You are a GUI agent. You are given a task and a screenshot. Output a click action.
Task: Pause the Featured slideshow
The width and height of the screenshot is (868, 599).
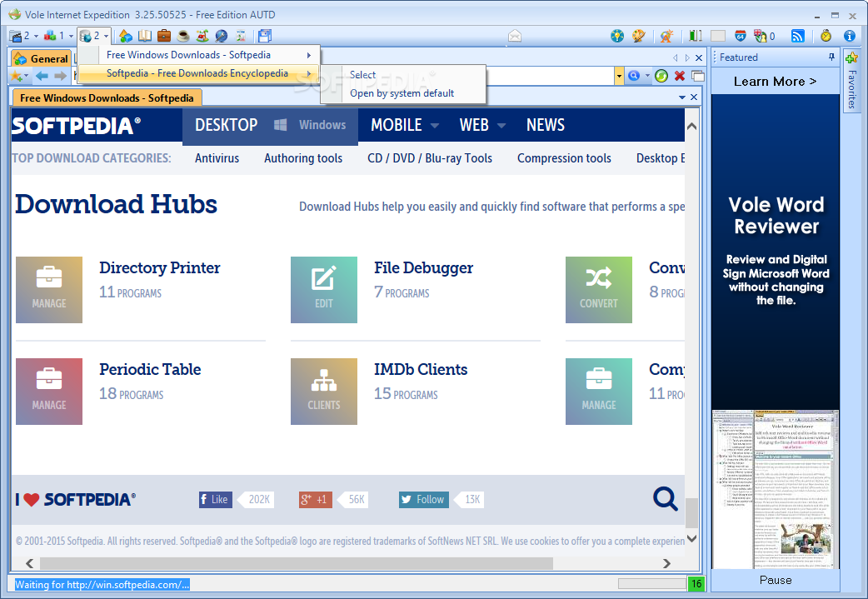pos(776,580)
